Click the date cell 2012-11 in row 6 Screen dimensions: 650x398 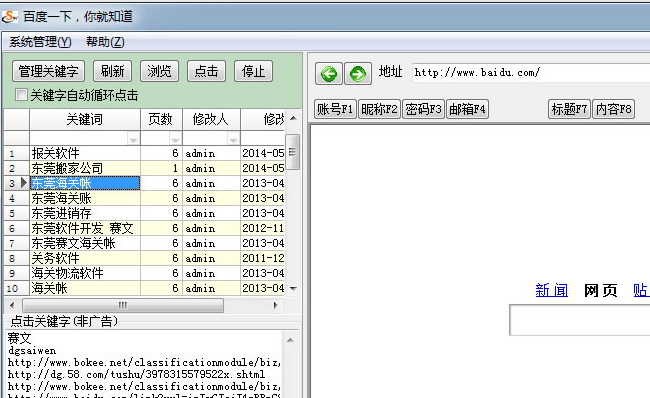click(x=263, y=228)
